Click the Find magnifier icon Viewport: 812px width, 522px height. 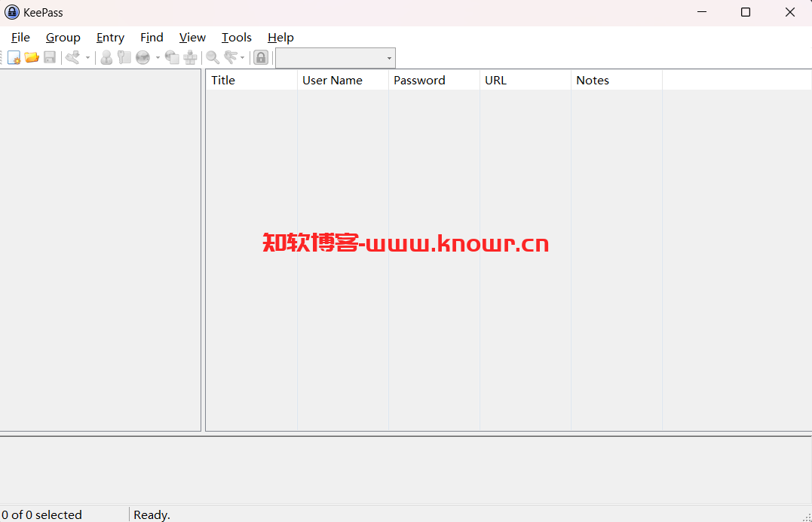[x=213, y=57]
